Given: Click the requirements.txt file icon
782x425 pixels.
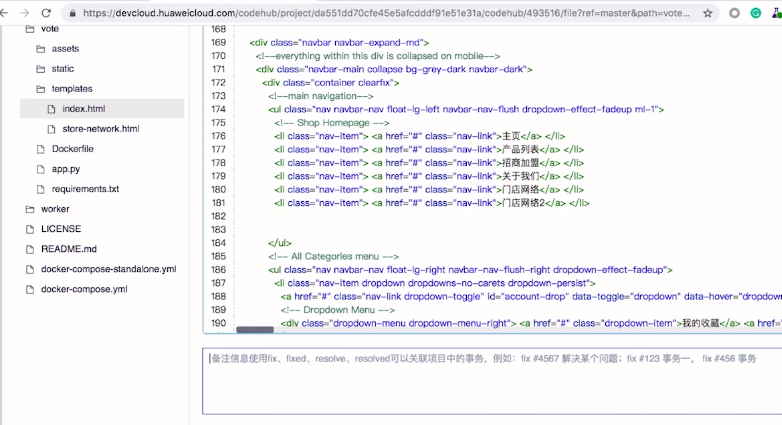Looking at the screenshot, I should click(x=40, y=189).
